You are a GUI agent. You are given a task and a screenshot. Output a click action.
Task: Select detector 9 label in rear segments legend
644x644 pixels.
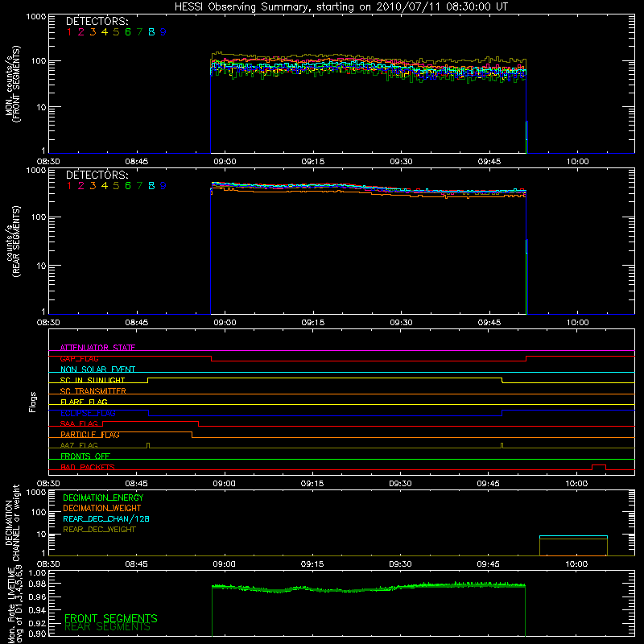click(163, 186)
